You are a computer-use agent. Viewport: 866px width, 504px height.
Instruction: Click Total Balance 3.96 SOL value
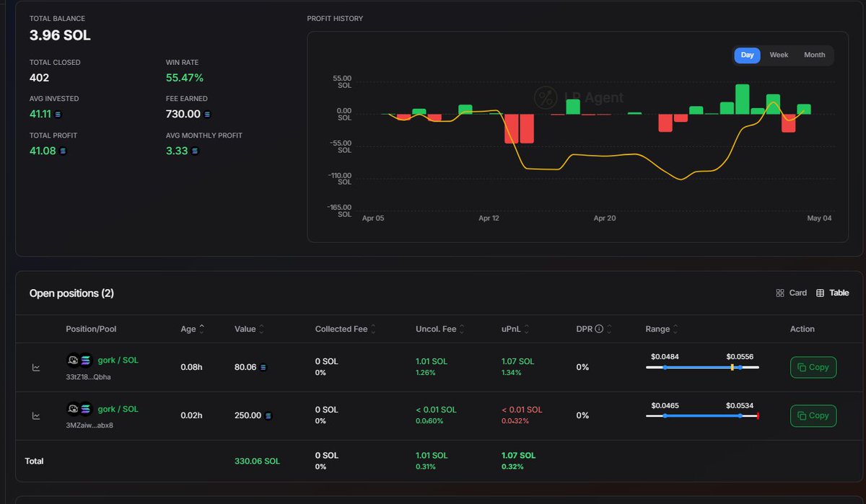point(60,35)
